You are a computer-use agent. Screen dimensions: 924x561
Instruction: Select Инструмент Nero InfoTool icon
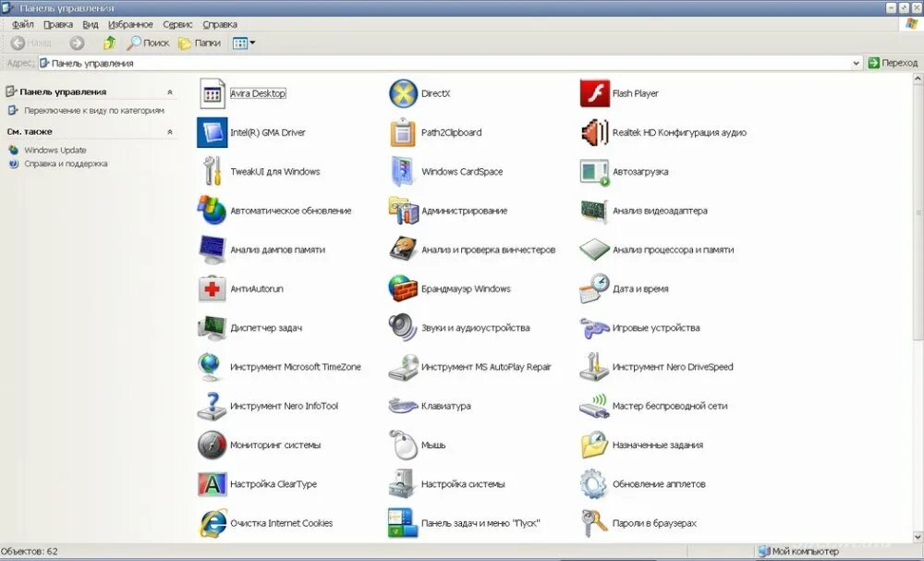pos(213,406)
